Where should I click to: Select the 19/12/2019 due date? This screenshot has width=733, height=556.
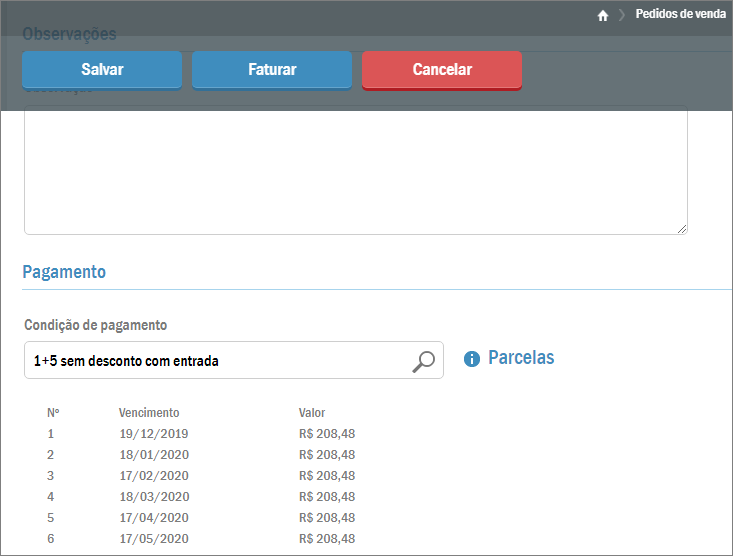coord(153,434)
